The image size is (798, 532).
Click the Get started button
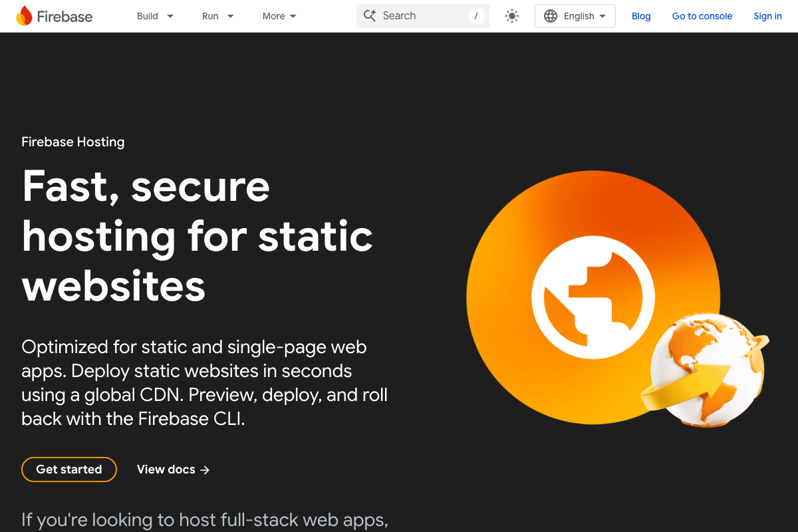pos(69,469)
